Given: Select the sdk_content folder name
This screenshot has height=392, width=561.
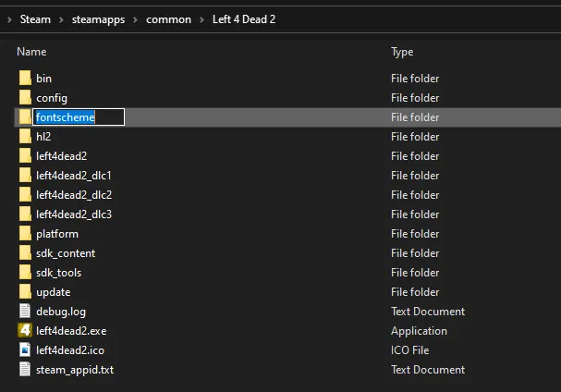Looking at the screenshot, I should click(66, 253).
